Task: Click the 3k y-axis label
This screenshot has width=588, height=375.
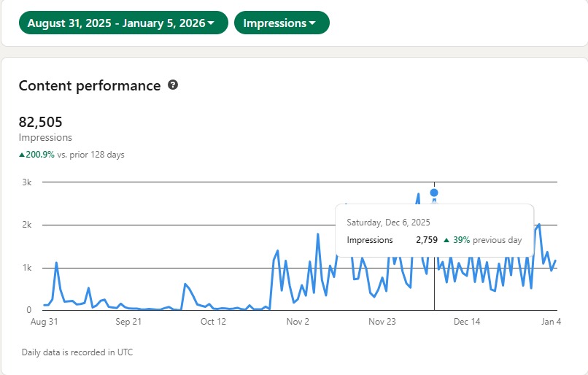Action: click(26, 182)
